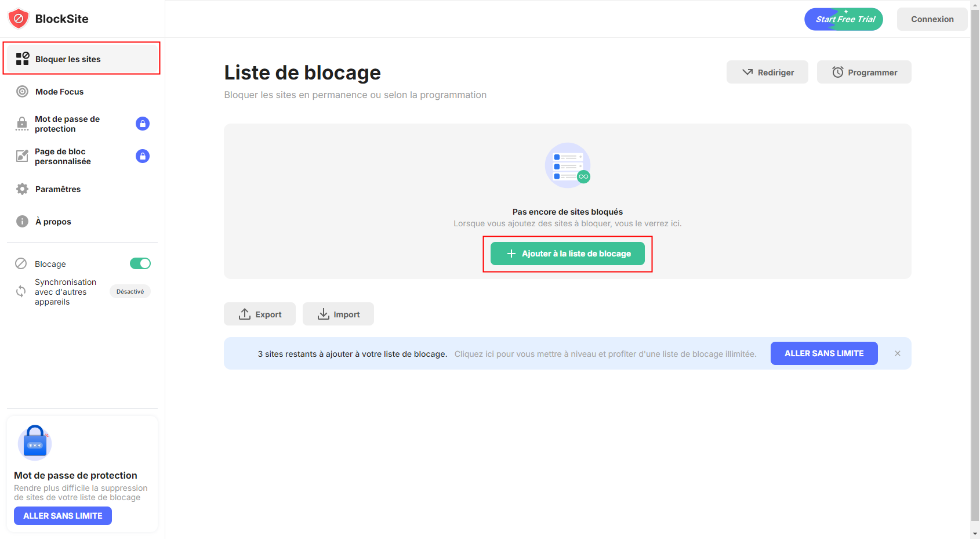
Task: Click the Bloquer les sites grid icon
Action: coord(22,59)
